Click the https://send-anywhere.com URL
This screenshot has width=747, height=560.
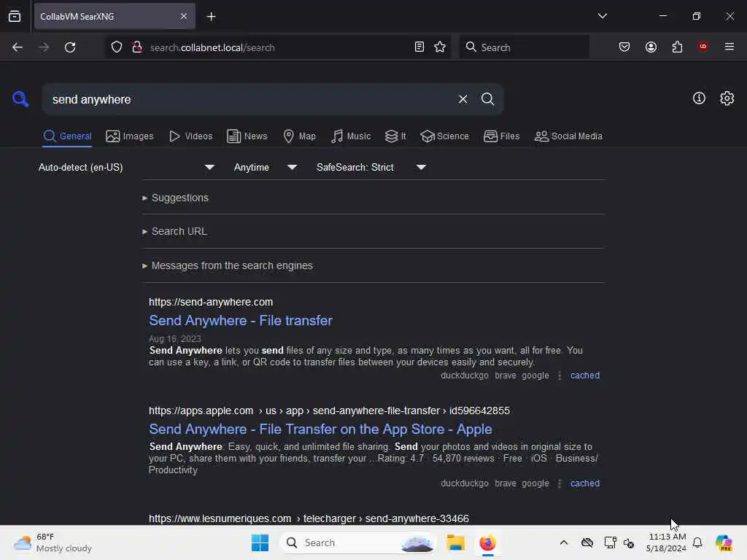(211, 302)
